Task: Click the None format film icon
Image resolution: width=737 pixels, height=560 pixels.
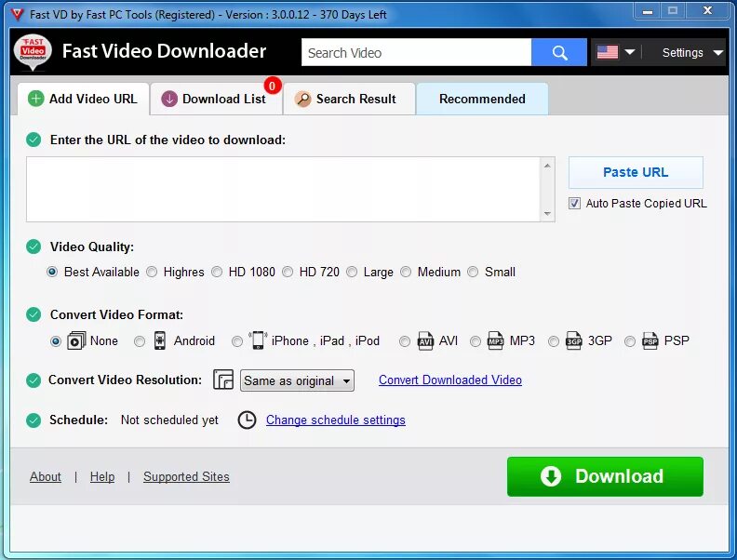Action: pyautogui.click(x=76, y=340)
